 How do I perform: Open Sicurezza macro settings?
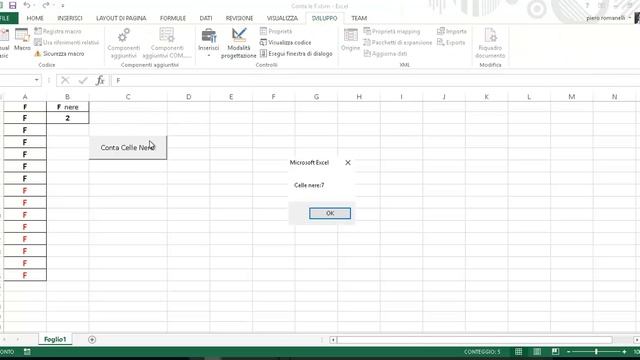[x=59, y=53]
